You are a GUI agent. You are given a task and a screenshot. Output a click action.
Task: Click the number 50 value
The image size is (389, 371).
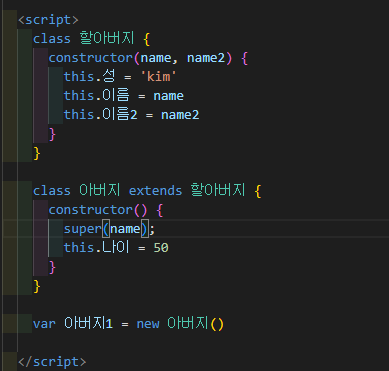click(161, 248)
